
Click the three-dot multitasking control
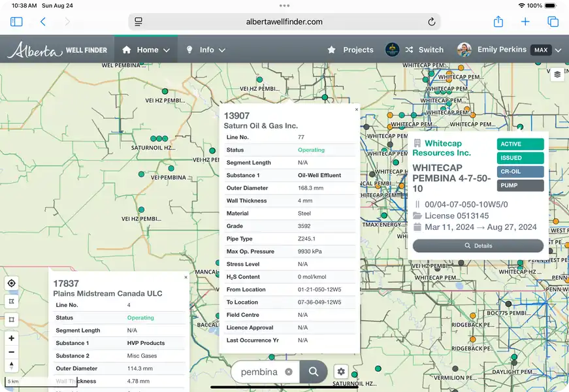coord(285,5)
